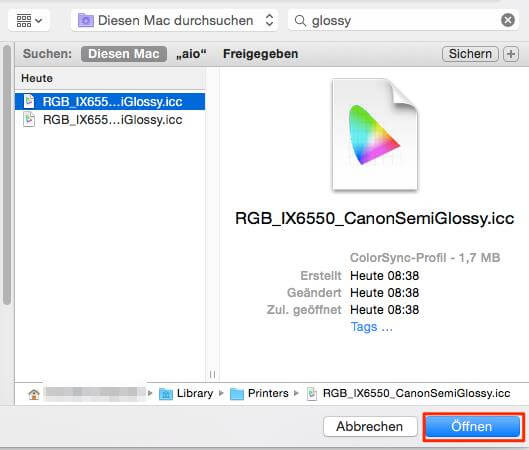Save the search with the 'Sichern' button
Image resolution: width=529 pixels, height=450 pixels.
click(470, 54)
